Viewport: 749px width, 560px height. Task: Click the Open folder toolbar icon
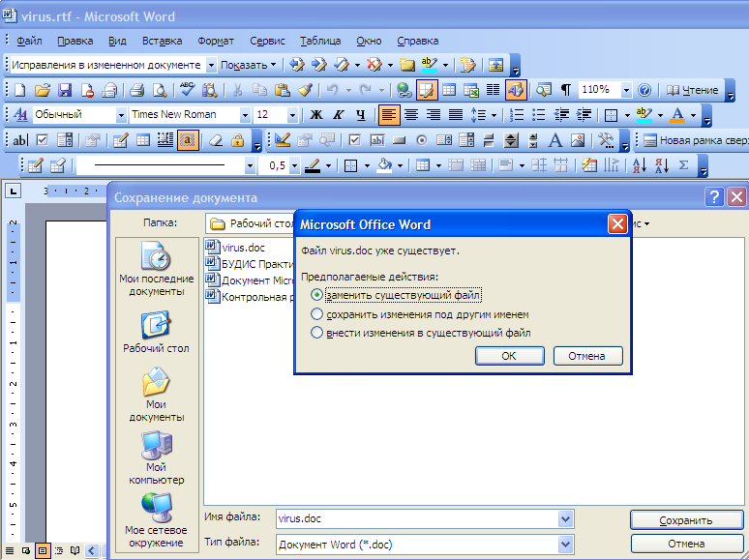(42, 90)
